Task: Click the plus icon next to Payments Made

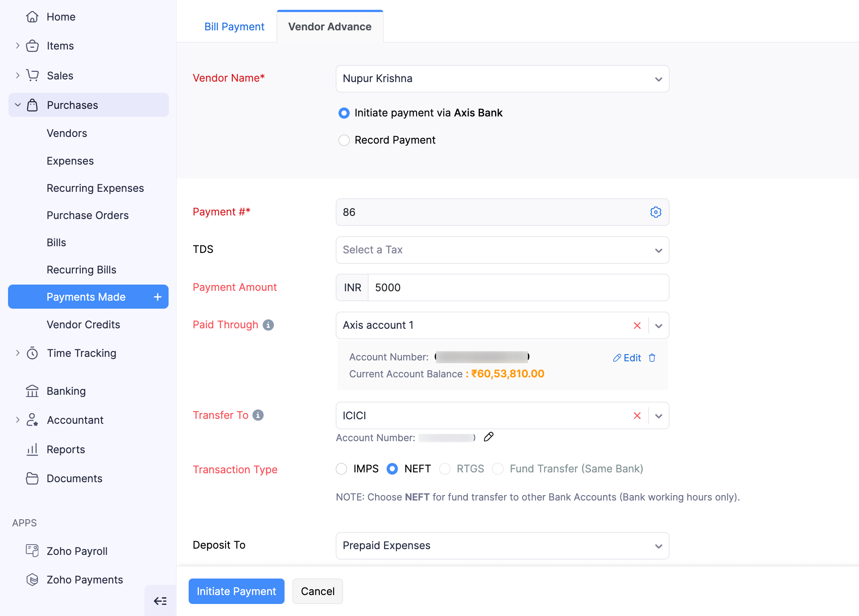Action: (x=157, y=296)
